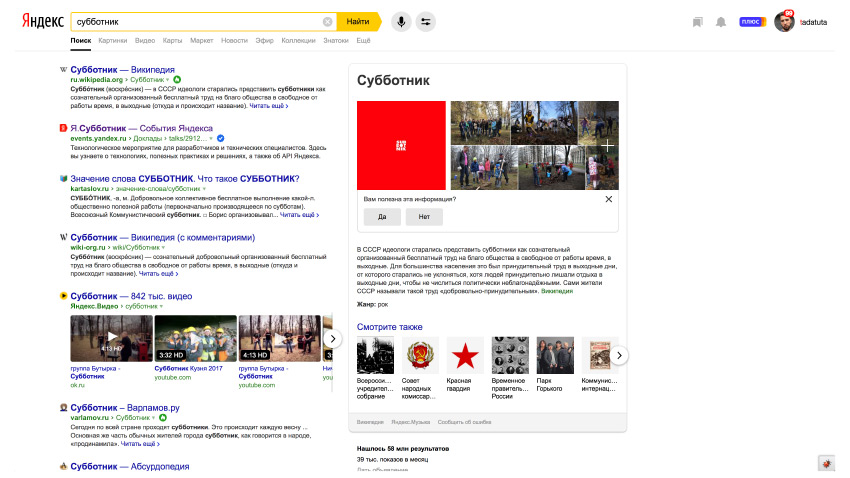Open notifications bell icon

(x=720, y=22)
